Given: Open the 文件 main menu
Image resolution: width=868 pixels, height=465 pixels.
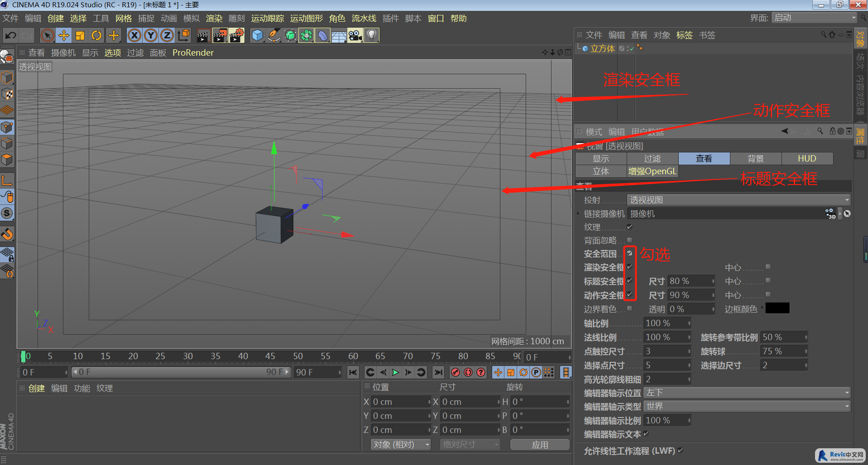Looking at the screenshot, I should [10, 19].
